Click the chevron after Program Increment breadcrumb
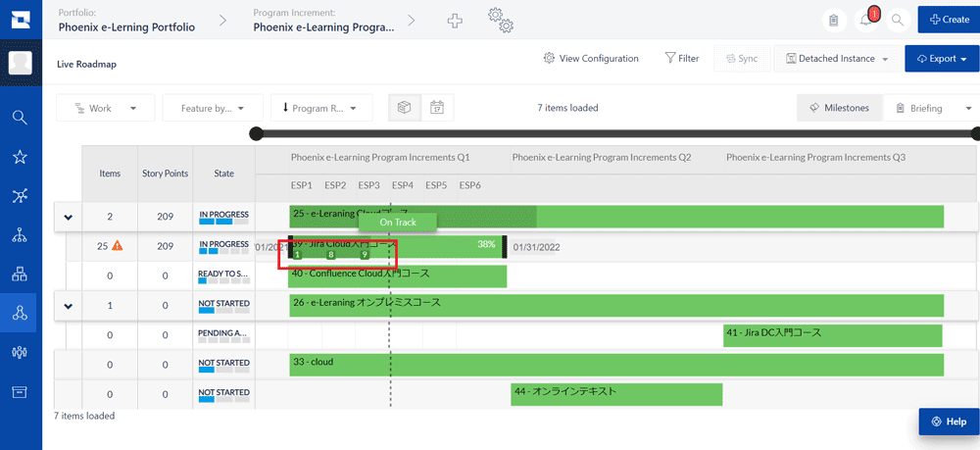Screen dimensions: 980x450 (412, 21)
